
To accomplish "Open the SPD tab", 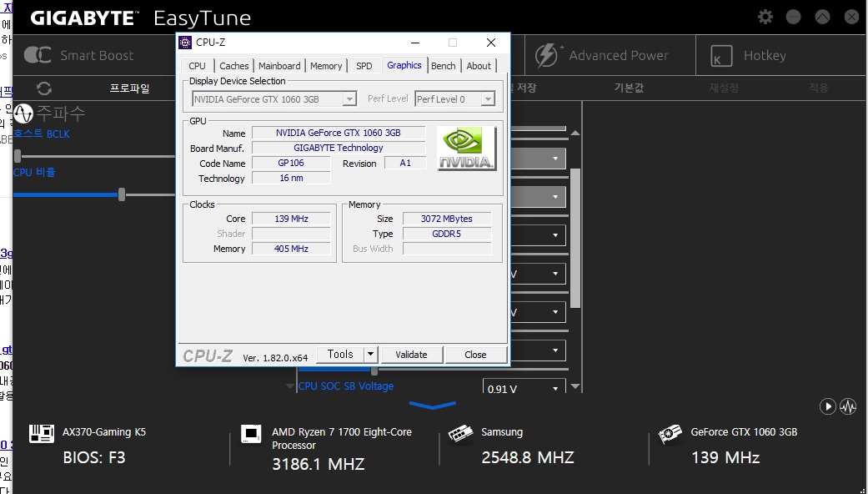I will 364,66.
